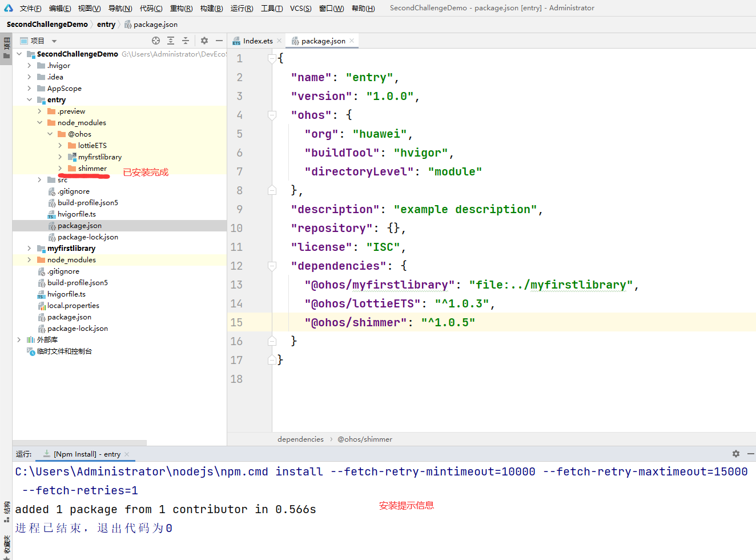756x560 pixels.
Task: Select myfirstlibrary under @ohos in tree
Action: (x=100, y=157)
